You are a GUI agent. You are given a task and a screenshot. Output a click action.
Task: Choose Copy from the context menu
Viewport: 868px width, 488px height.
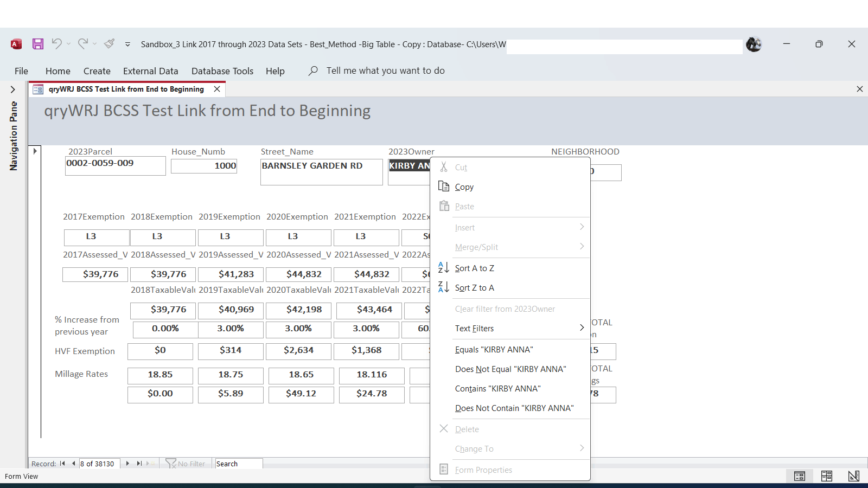click(x=510, y=187)
